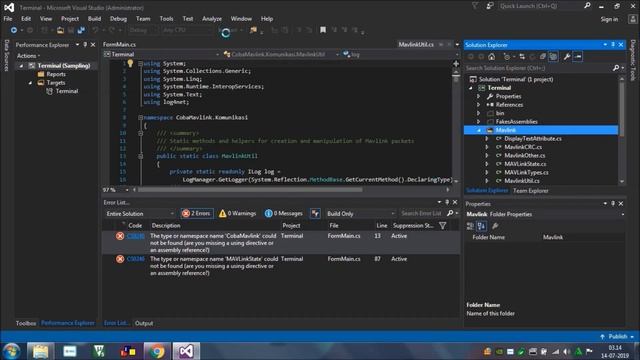Toggle the 0 Warnings filter button

click(238, 213)
